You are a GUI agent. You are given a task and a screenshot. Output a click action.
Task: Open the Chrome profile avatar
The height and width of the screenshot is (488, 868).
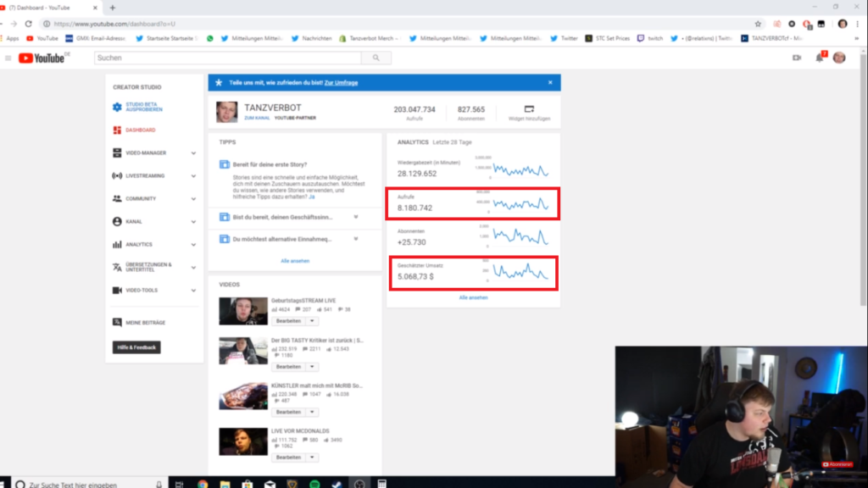click(843, 24)
